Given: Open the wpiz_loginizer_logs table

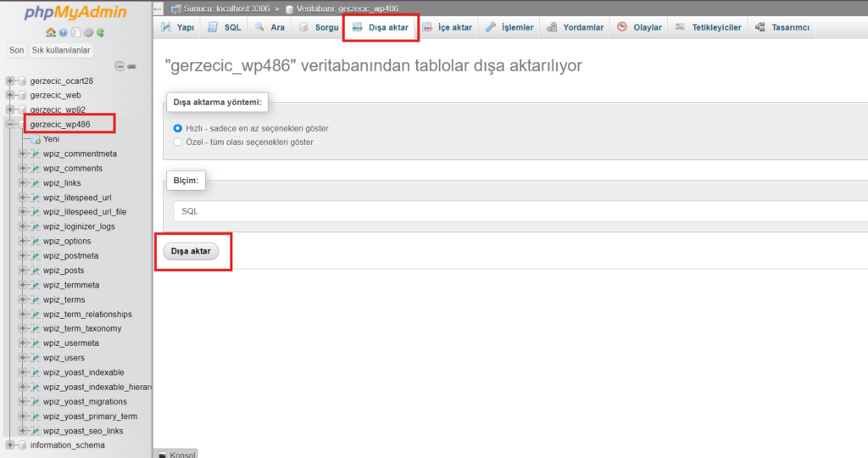Looking at the screenshot, I should coord(79,226).
